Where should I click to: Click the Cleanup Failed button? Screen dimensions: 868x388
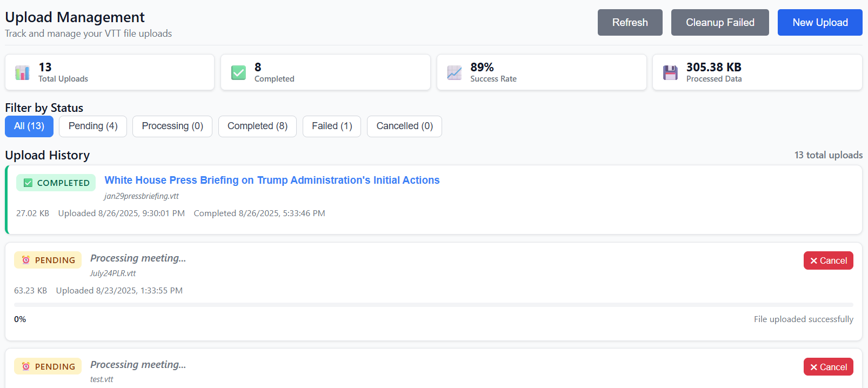point(720,23)
